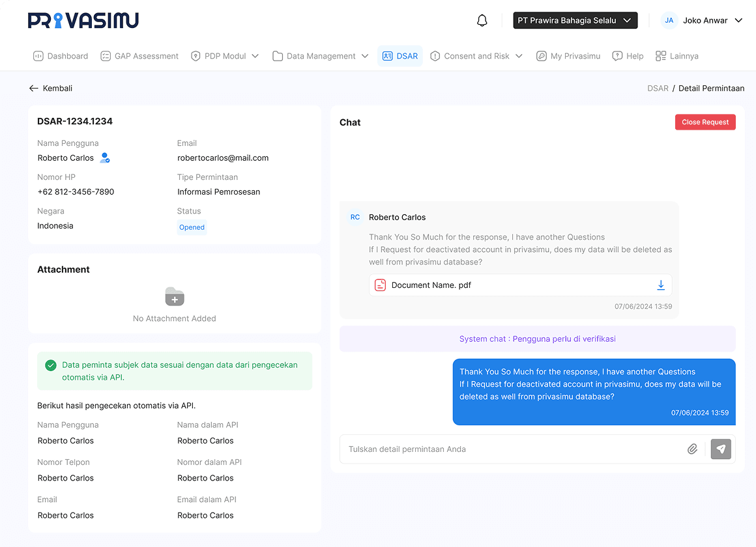Click the Privasimu logo
Viewport: 756px width, 547px height.
click(83, 21)
